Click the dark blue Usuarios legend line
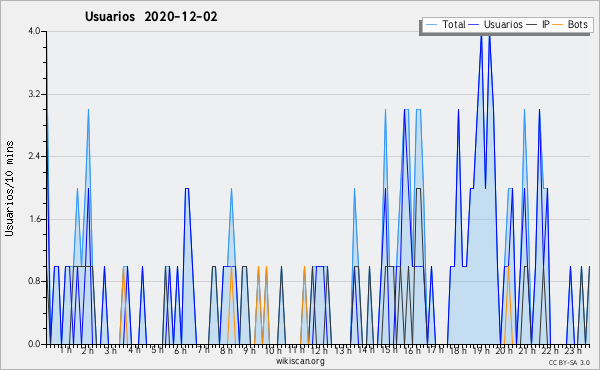The width and height of the screenshot is (600, 370). (x=474, y=25)
